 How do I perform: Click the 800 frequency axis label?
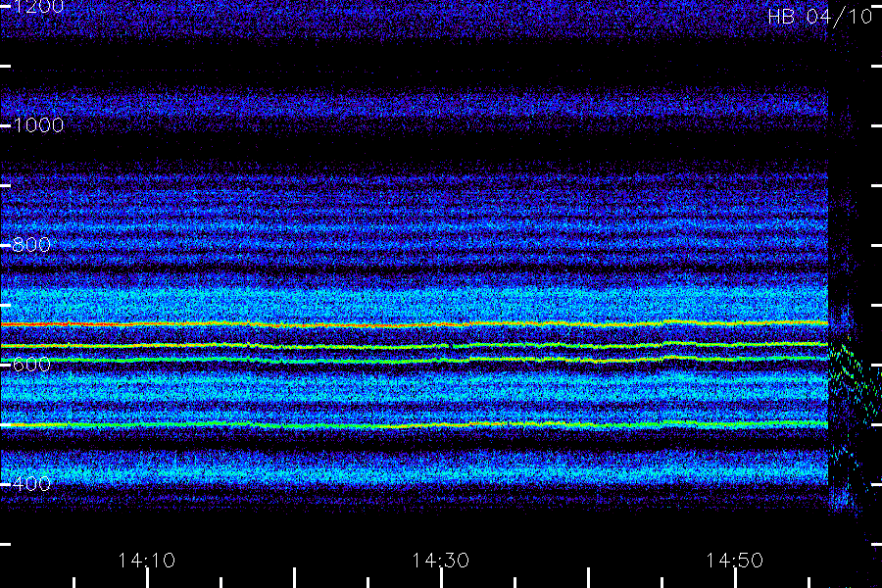[x=32, y=245]
